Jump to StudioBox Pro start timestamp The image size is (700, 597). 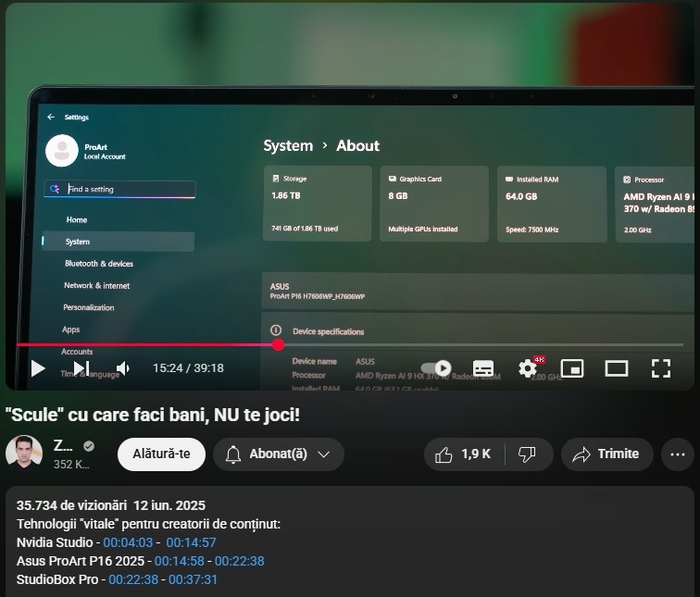click(x=133, y=579)
